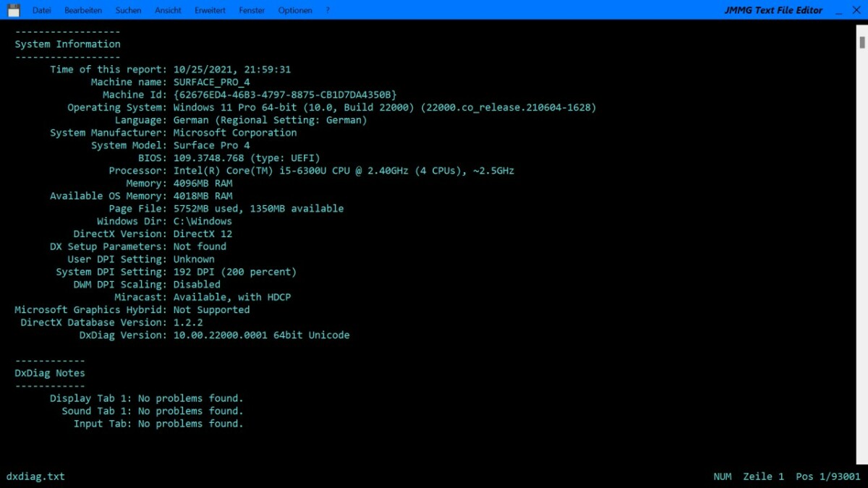
Task: Click the System Information heading text
Action: click(x=67, y=43)
